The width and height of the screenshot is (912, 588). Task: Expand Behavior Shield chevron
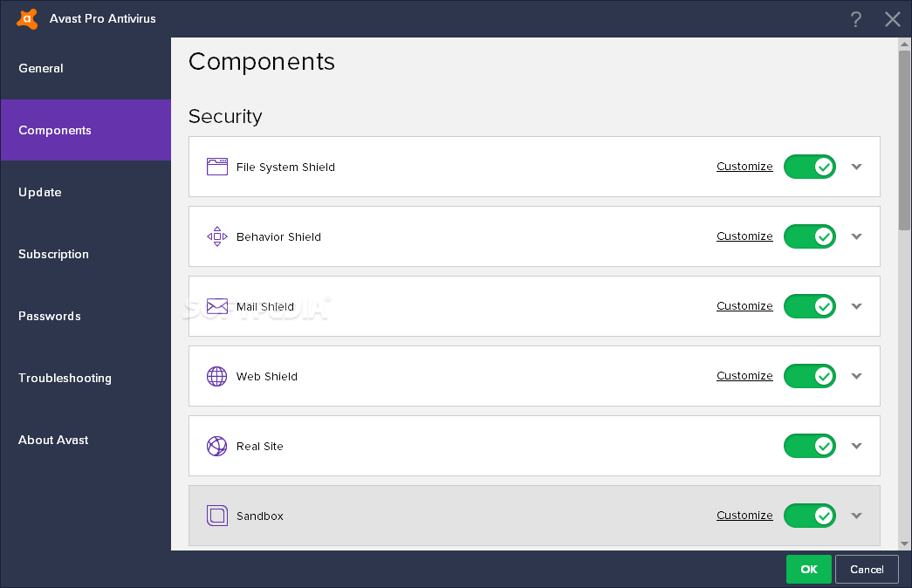point(856,236)
